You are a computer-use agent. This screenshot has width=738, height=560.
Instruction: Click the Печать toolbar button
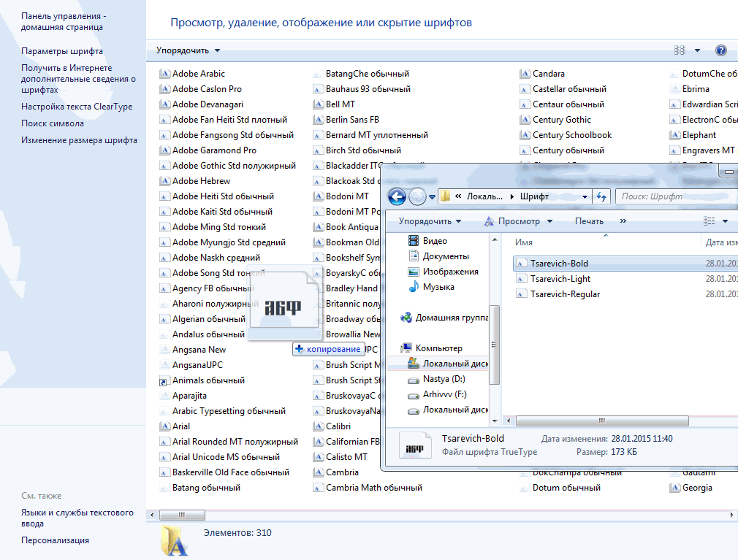click(x=589, y=221)
